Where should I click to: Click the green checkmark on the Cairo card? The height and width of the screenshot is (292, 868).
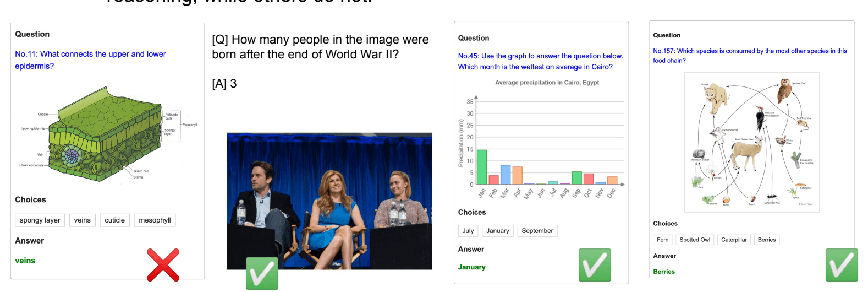[x=595, y=265]
